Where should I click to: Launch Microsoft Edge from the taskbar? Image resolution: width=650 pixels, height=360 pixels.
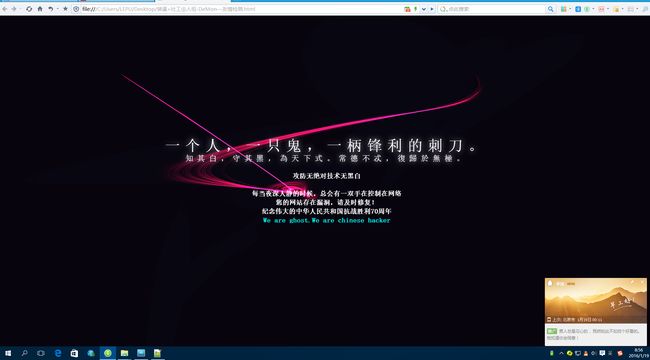58,353
